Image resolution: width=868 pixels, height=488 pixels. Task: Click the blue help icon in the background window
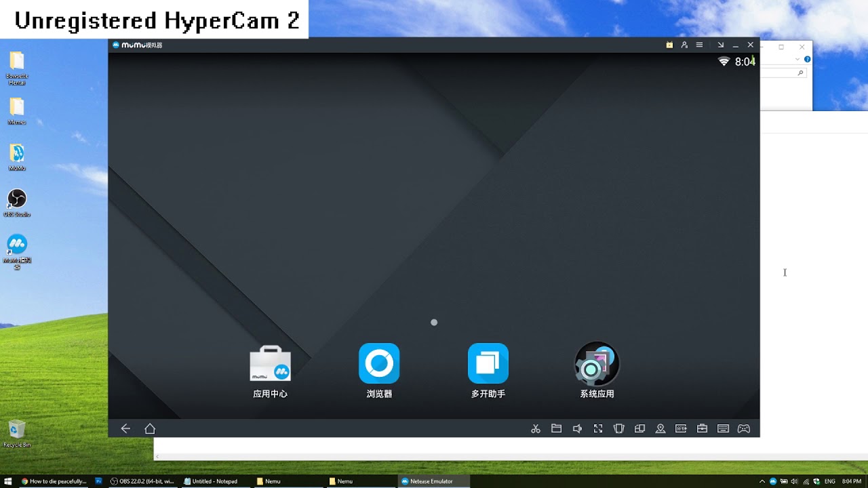coord(807,59)
